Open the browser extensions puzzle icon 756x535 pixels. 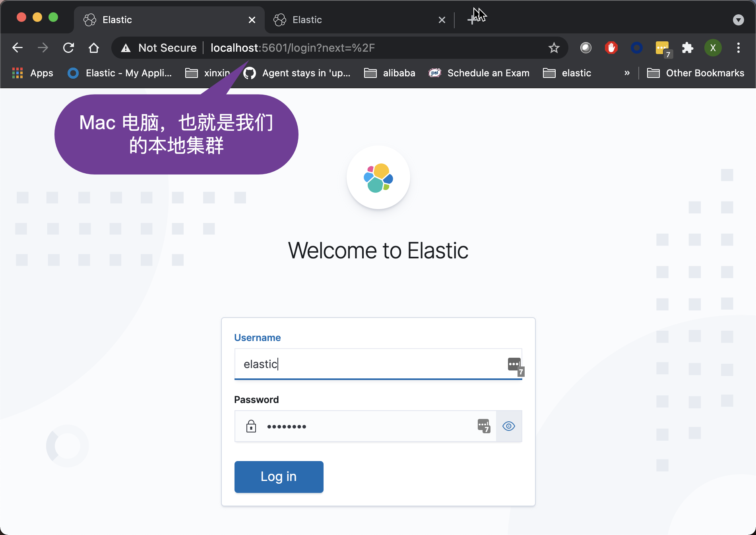pos(687,48)
